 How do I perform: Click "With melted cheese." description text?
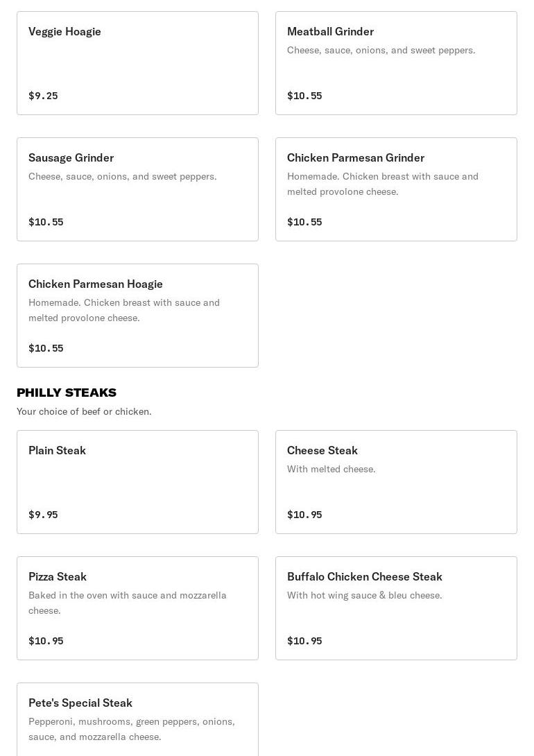(331, 470)
